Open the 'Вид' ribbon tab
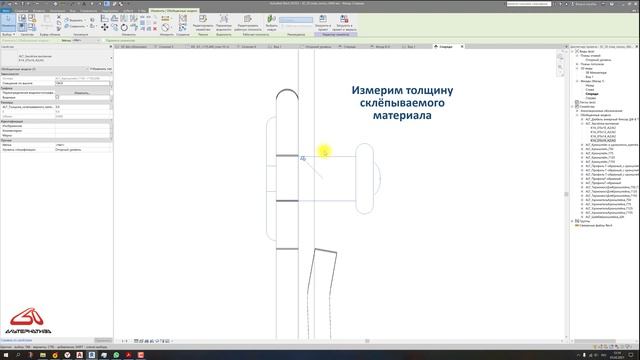The width and height of the screenshot is (640, 360). tap(73, 11)
